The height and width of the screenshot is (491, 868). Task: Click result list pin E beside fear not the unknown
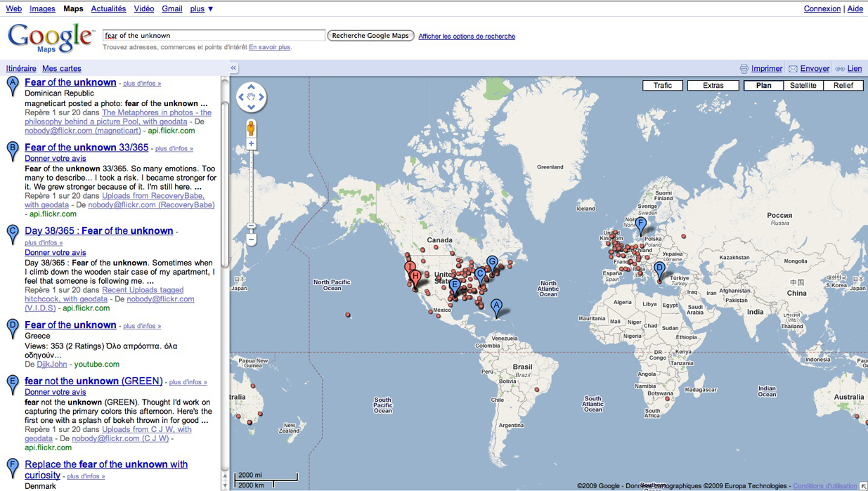pos(12,385)
